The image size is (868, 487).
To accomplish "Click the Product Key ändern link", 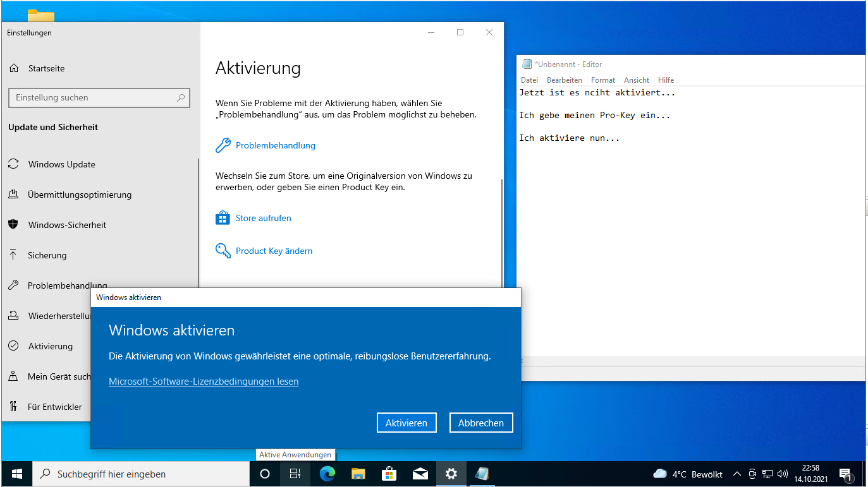I will [274, 251].
